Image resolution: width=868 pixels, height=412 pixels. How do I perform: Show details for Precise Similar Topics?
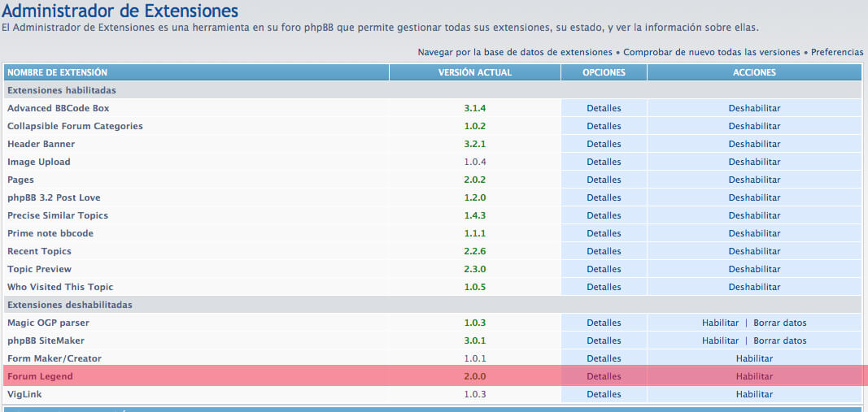[x=604, y=215]
